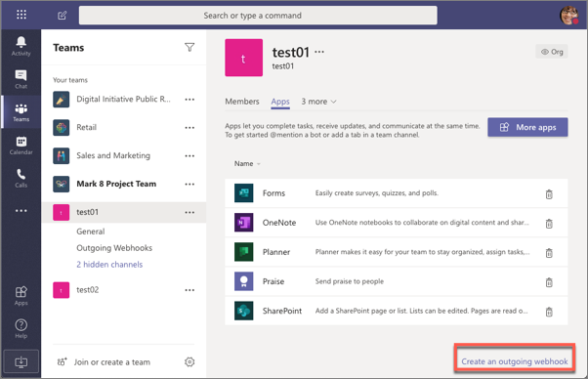Click the download desktop app icon
This screenshot has height=379, width=588.
click(x=21, y=361)
